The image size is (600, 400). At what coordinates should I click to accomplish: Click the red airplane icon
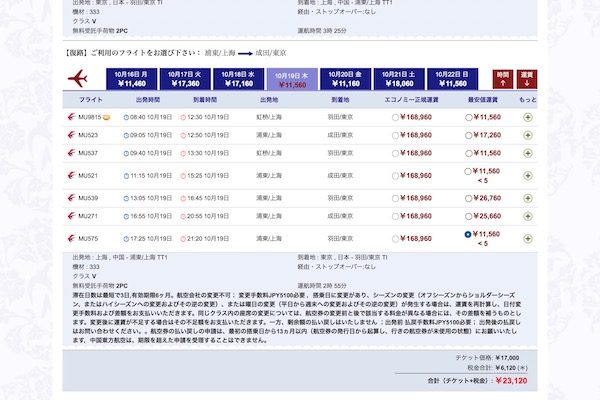pyautogui.click(x=78, y=78)
